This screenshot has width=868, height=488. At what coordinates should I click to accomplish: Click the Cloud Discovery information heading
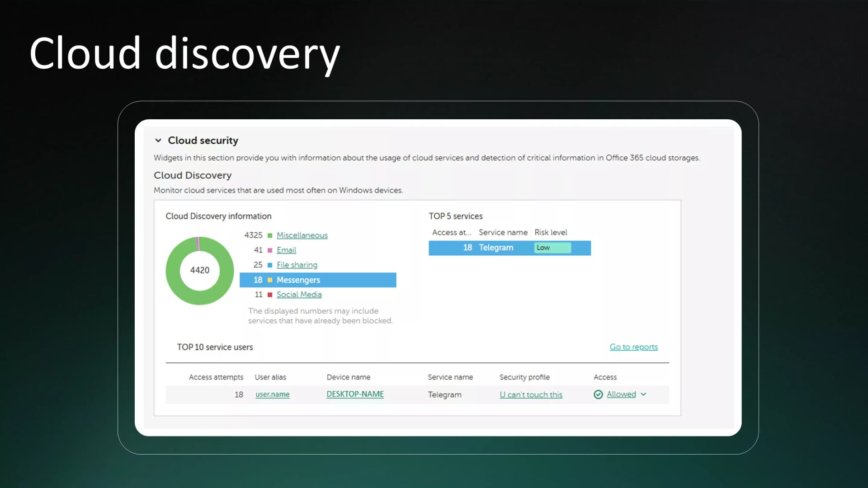click(x=218, y=216)
